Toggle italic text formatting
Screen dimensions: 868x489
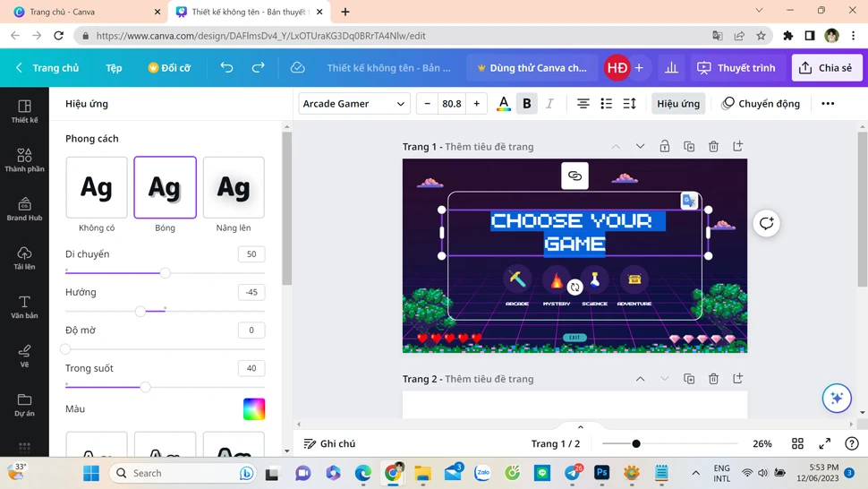click(549, 104)
